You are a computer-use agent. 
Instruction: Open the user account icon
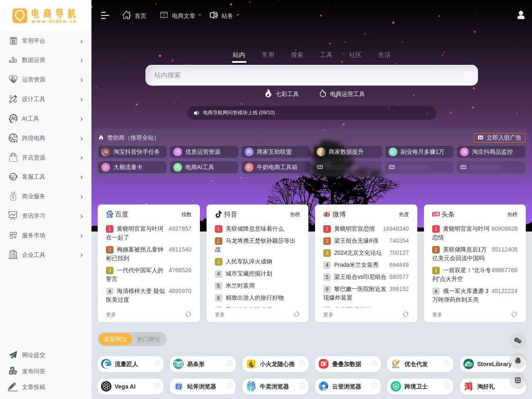521,15
